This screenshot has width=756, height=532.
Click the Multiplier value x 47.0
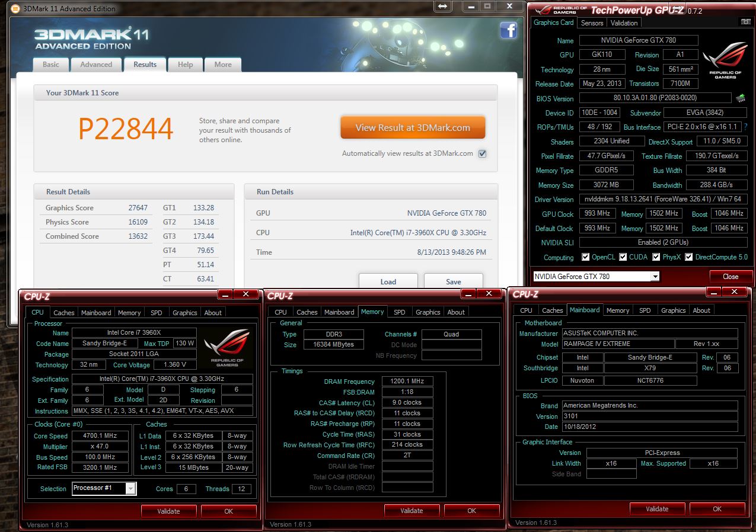tap(100, 447)
